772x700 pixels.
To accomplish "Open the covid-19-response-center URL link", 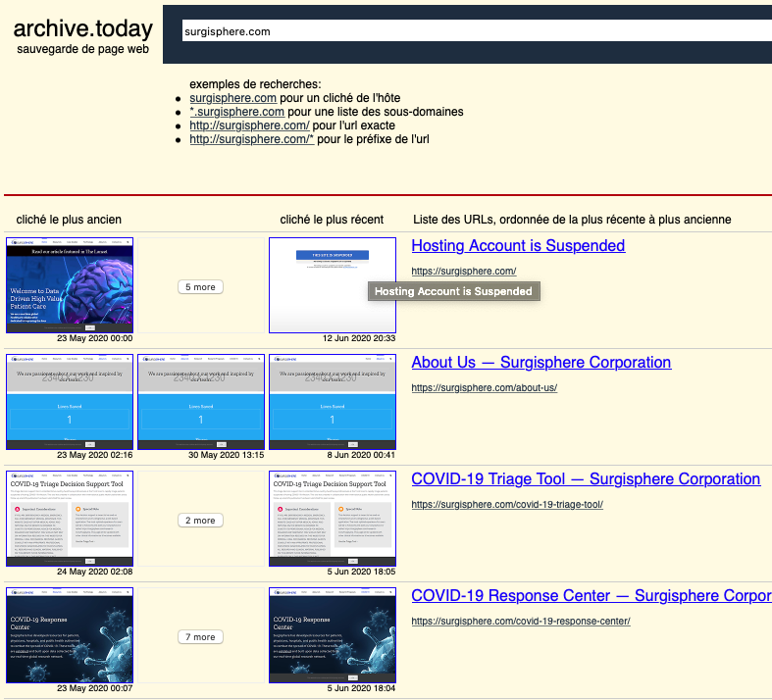I will click(521, 621).
